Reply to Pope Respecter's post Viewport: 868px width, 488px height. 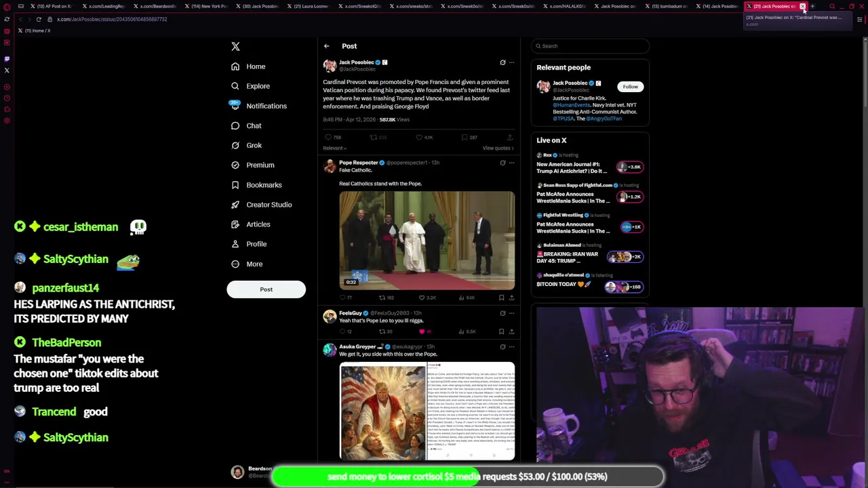coord(345,298)
